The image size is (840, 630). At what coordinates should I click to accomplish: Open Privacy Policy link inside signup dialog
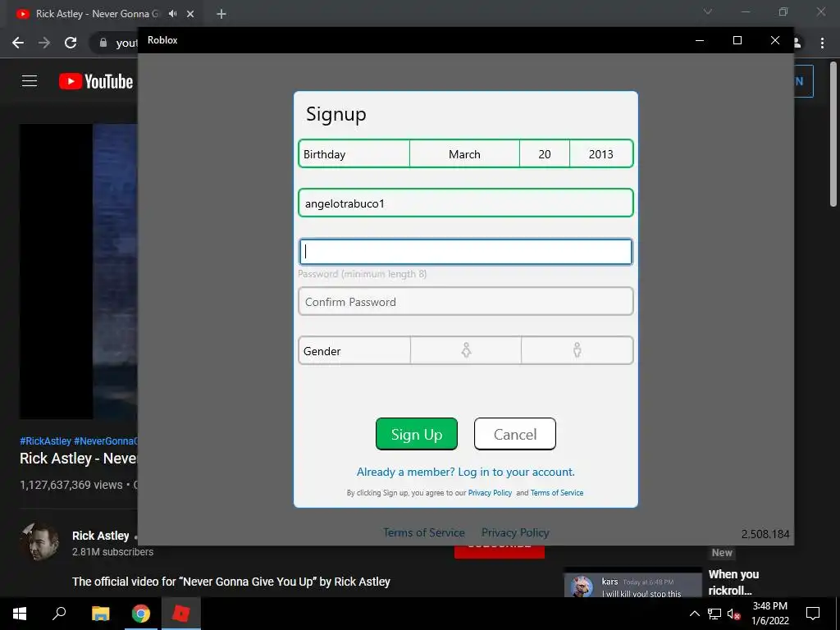coord(491,493)
